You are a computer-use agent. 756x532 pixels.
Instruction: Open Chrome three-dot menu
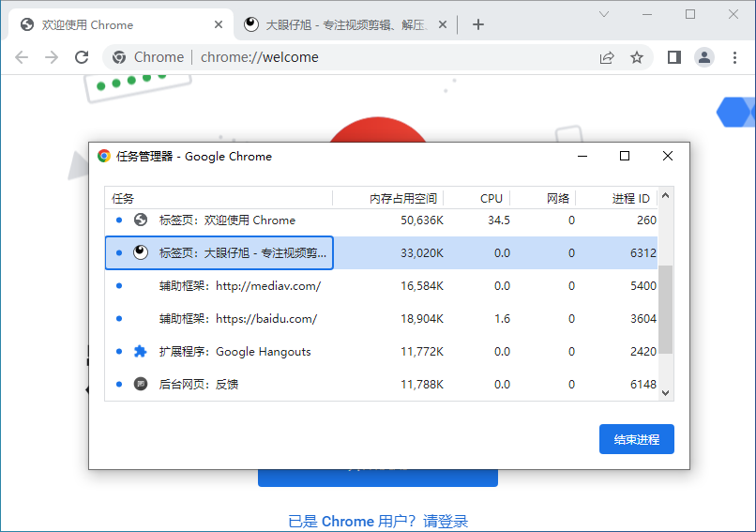click(x=734, y=57)
